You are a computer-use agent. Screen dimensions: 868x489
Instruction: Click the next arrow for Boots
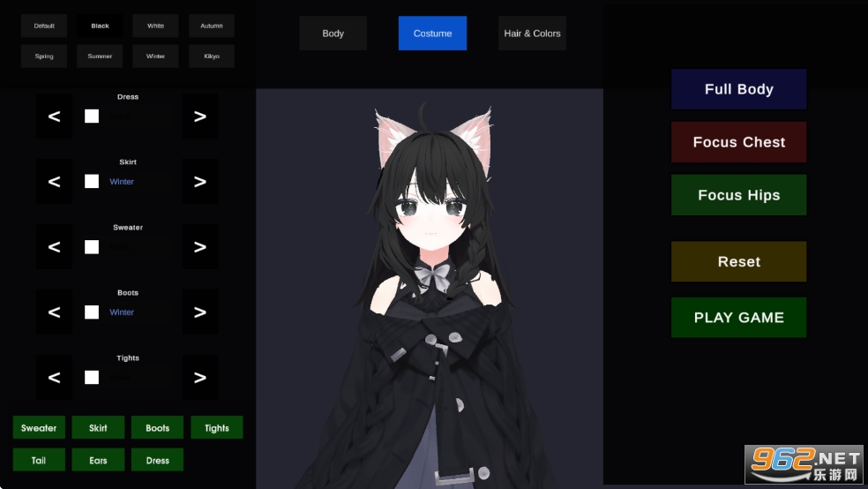coord(200,312)
